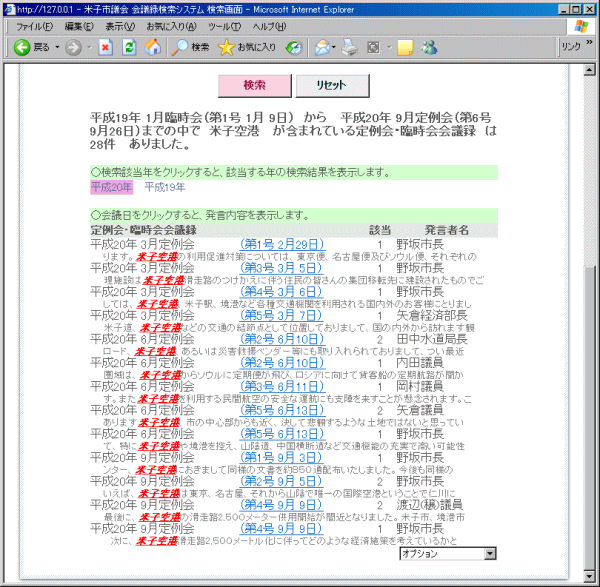
Task: Open meeting link 第2号 9月 5日
Action: point(281,481)
